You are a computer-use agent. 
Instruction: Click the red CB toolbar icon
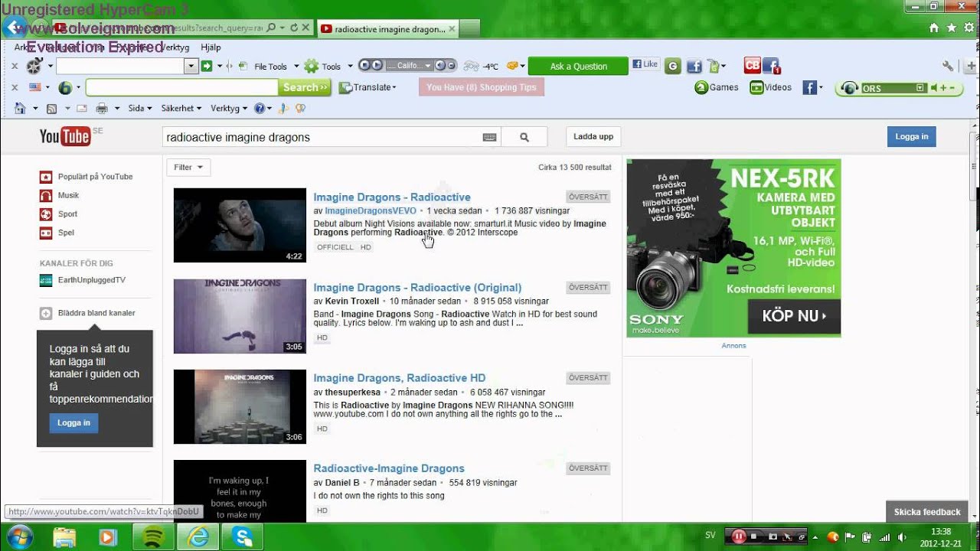point(752,66)
